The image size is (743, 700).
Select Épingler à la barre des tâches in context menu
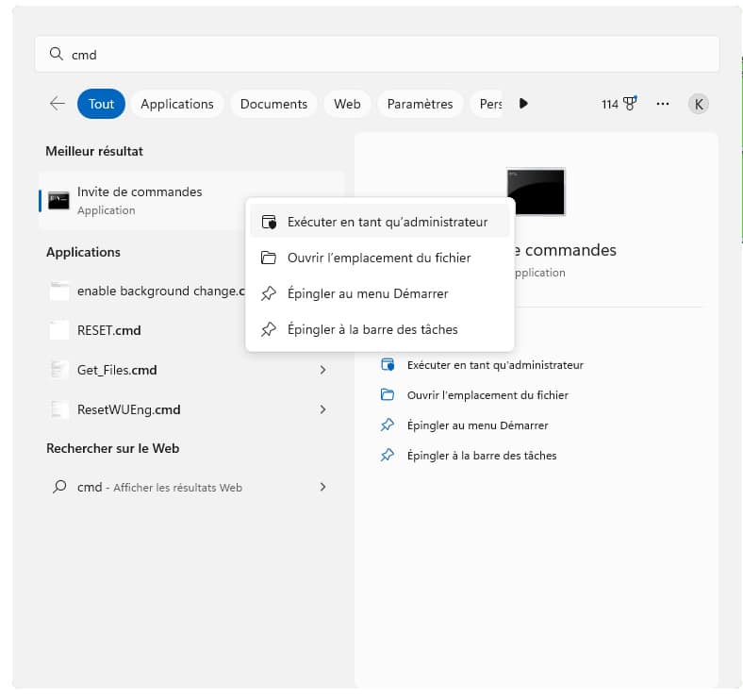(x=372, y=329)
